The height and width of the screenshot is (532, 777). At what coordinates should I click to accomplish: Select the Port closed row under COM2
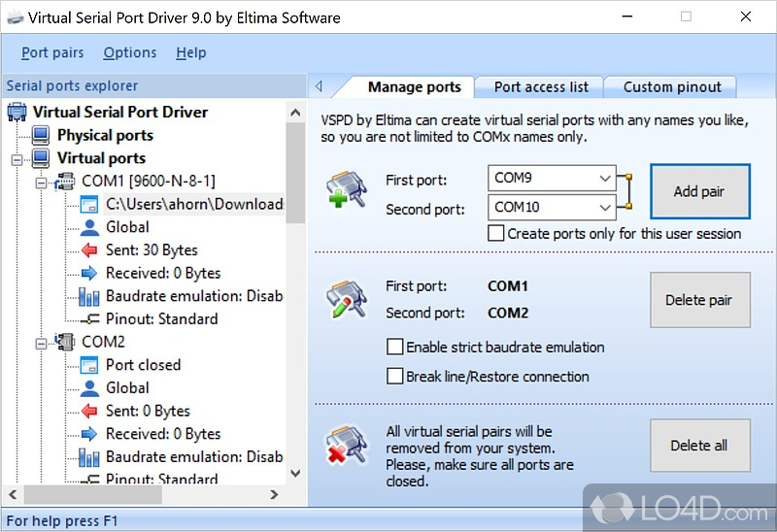[143, 365]
